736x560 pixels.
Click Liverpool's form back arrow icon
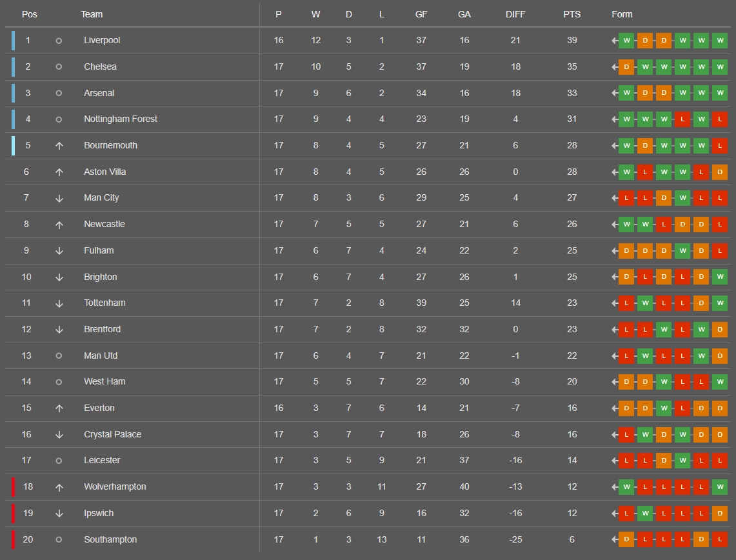[615, 41]
